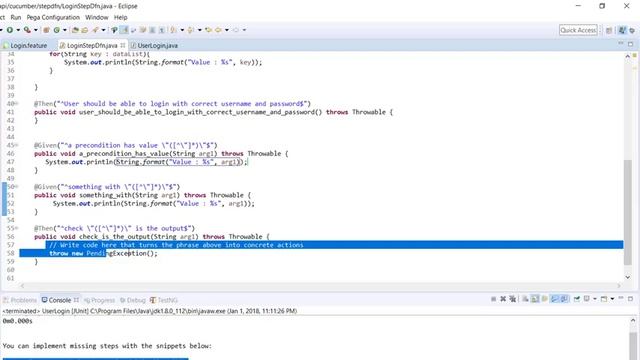Click the Terminate console icon
This screenshot has height=360, width=640.
[x=493, y=299]
